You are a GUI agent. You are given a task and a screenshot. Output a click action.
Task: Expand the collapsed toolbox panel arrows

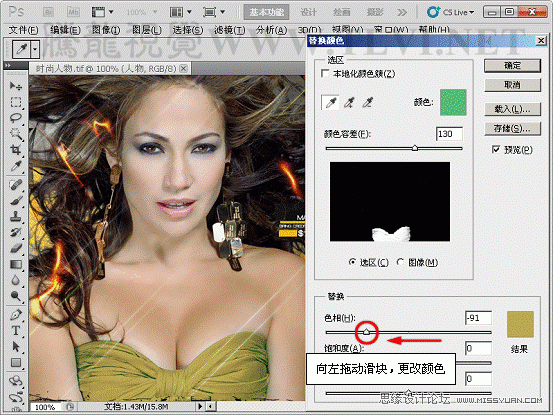(8, 66)
